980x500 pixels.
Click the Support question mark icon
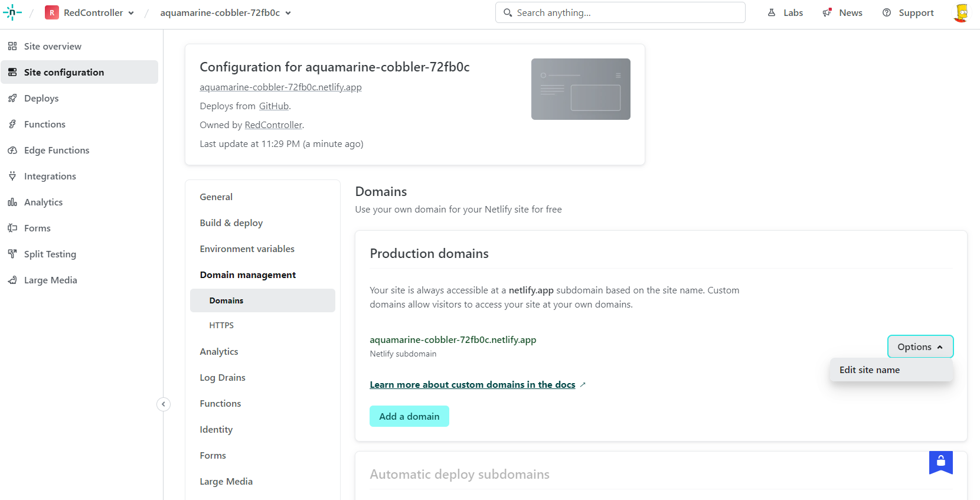tap(887, 12)
